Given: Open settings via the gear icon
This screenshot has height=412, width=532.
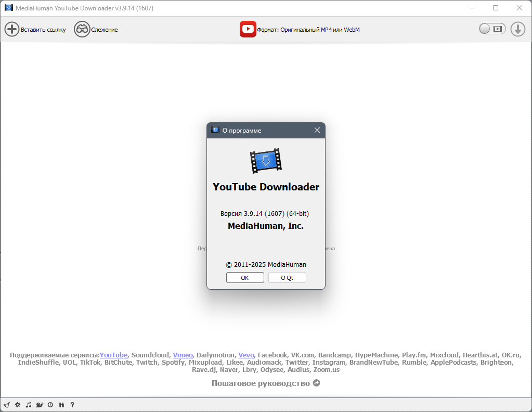Looking at the screenshot, I should [x=18, y=405].
